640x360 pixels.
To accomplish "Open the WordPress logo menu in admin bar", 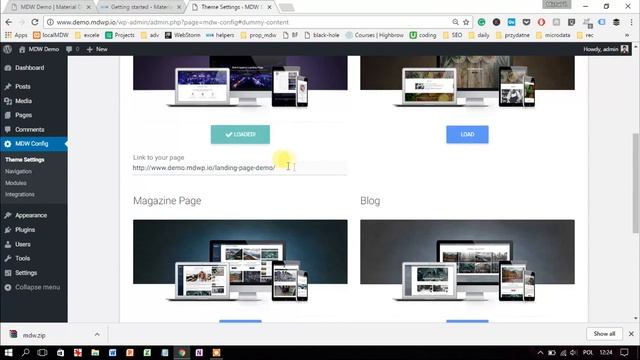I will (7, 49).
